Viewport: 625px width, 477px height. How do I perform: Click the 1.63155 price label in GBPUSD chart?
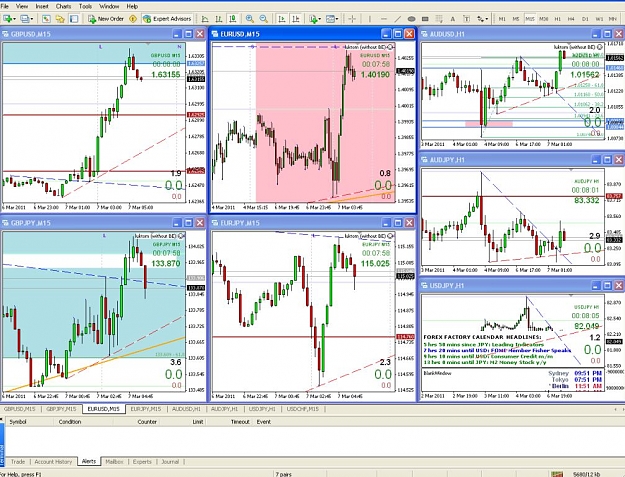166,74
